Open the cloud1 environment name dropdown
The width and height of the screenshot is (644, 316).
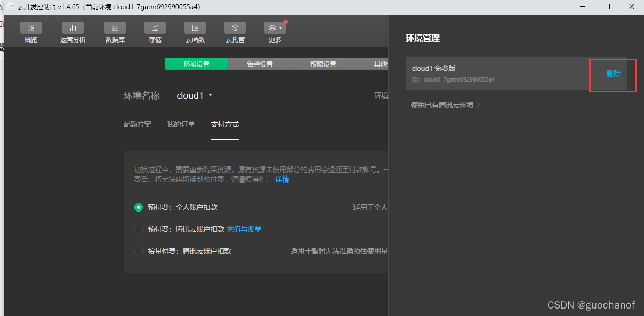(x=195, y=95)
